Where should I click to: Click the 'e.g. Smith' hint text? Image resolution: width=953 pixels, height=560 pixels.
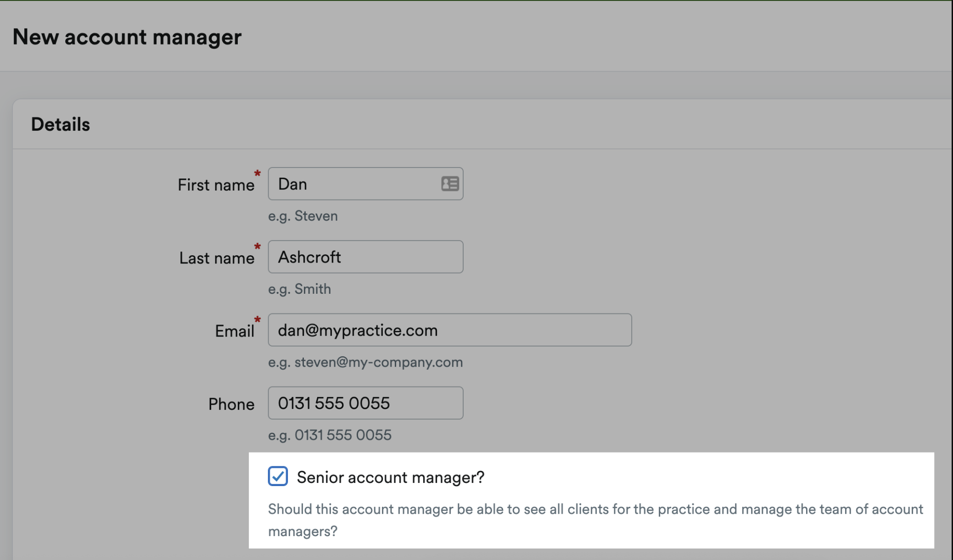(299, 289)
